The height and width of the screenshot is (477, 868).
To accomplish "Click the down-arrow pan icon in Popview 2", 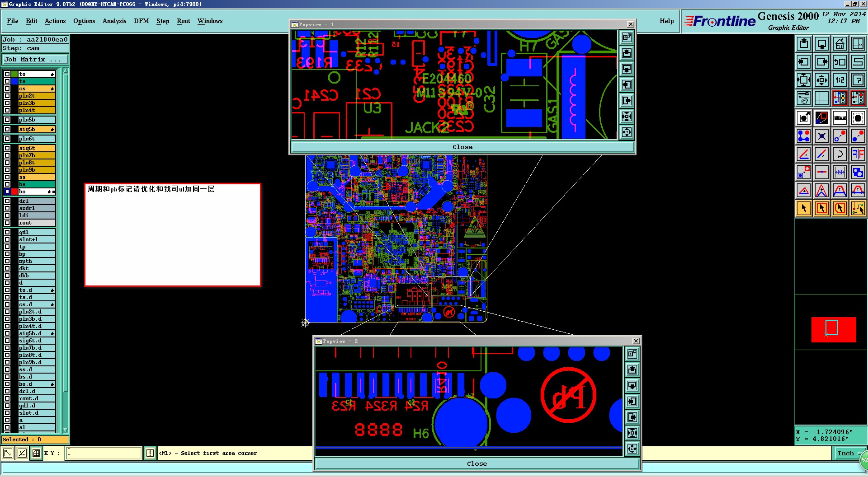I will click(x=632, y=386).
